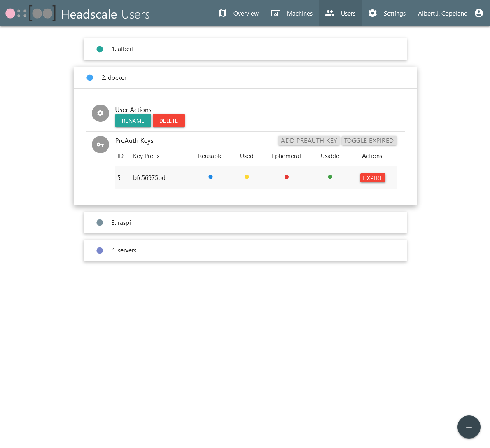Expire the bfc56975bd preauth key

[x=373, y=178]
